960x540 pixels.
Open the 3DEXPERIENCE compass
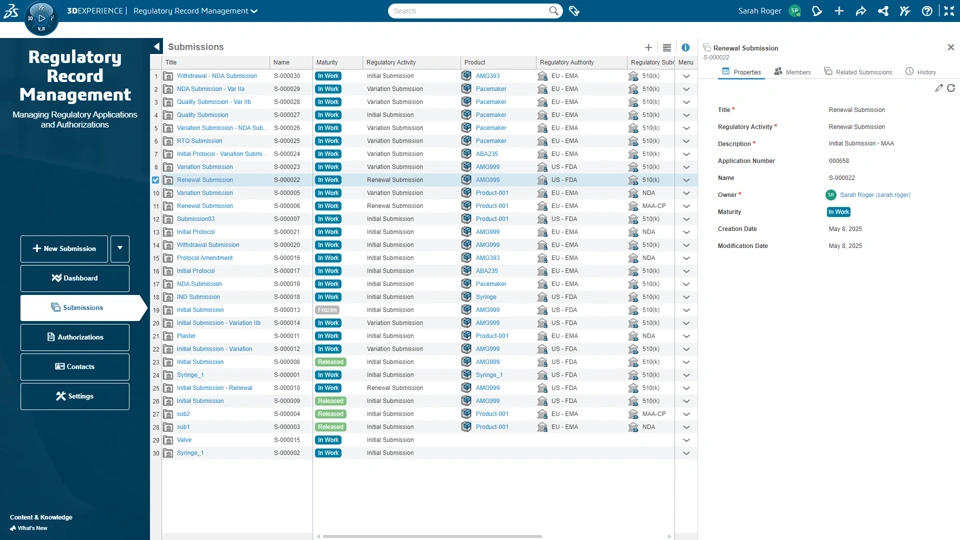click(41, 18)
